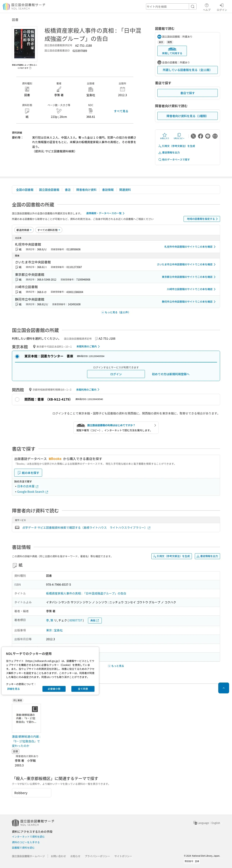Click the 来館して利用する building icon button

click(172, 51)
